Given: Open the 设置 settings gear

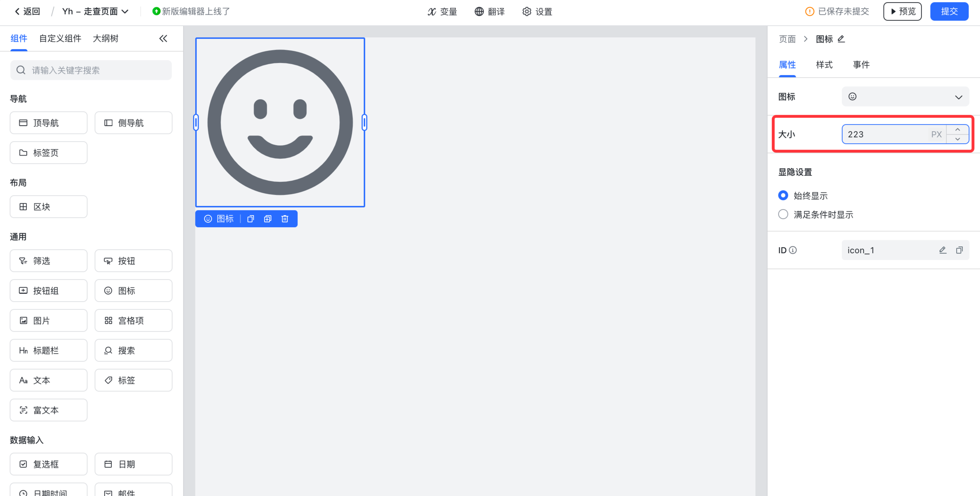Looking at the screenshot, I should coord(537,12).
